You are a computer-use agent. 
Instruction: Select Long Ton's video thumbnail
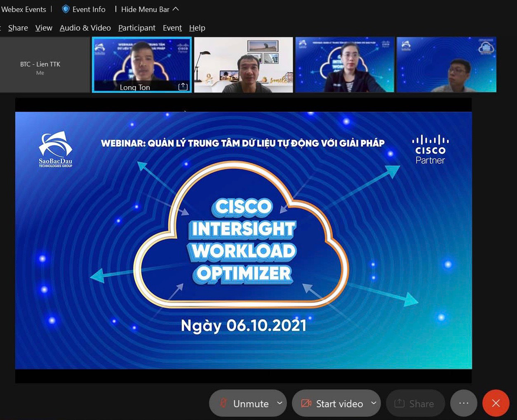pos(142,65)
